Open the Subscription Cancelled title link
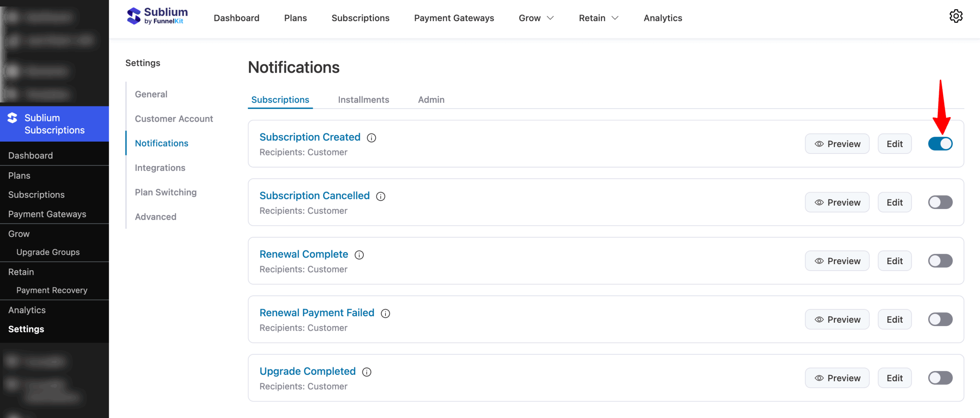 pos(314,196)
